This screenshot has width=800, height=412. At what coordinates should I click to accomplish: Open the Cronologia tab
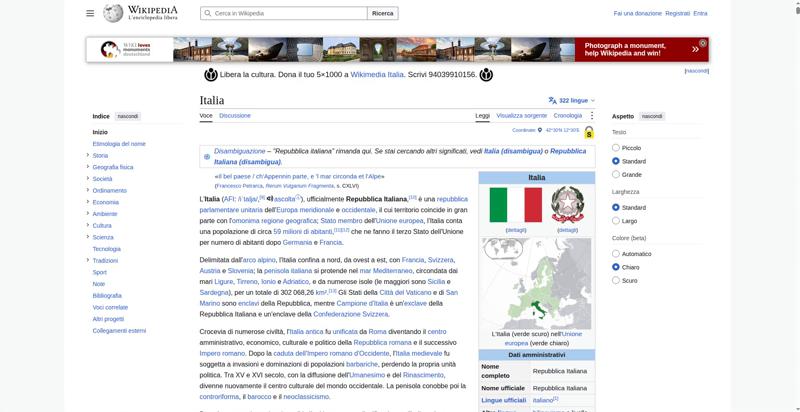[x=567, y=116]
